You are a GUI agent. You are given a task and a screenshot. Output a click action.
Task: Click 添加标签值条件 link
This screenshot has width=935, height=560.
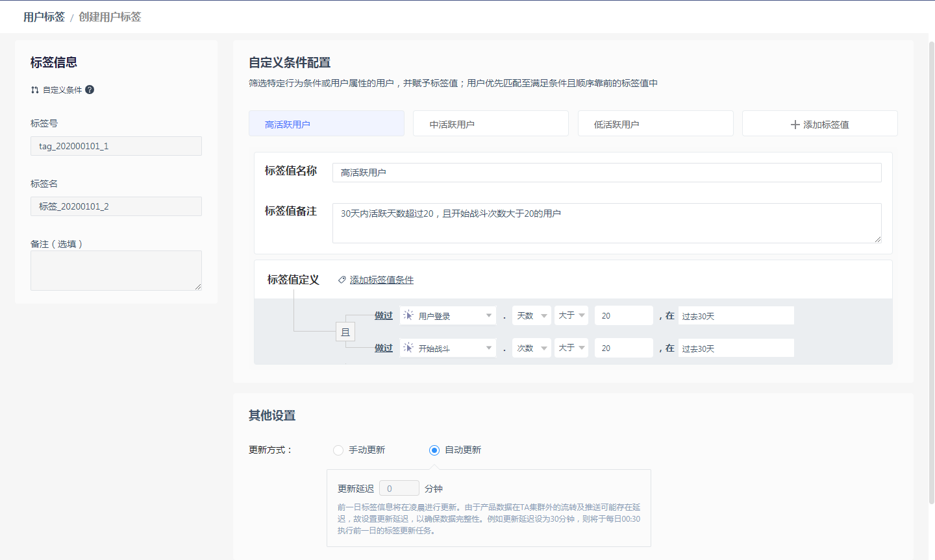(x=381, y=280)
